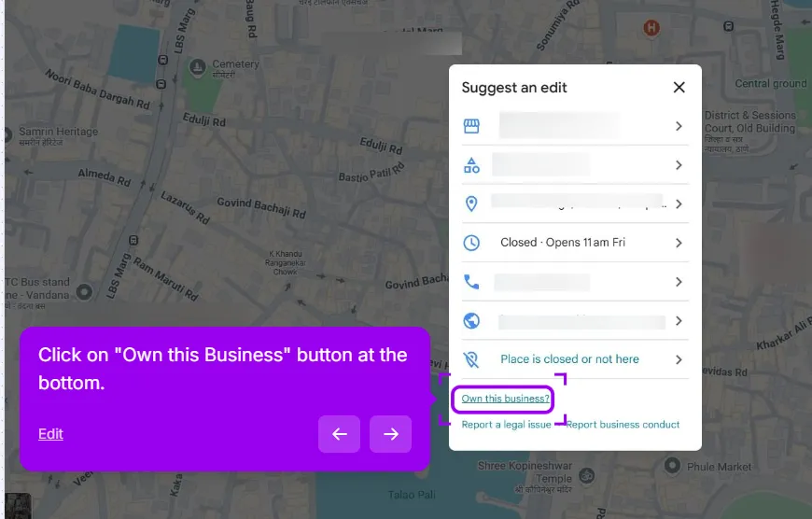812x519 pixels.
Task: Expand the phone number row chevron
Action: (x=679, y=282)
